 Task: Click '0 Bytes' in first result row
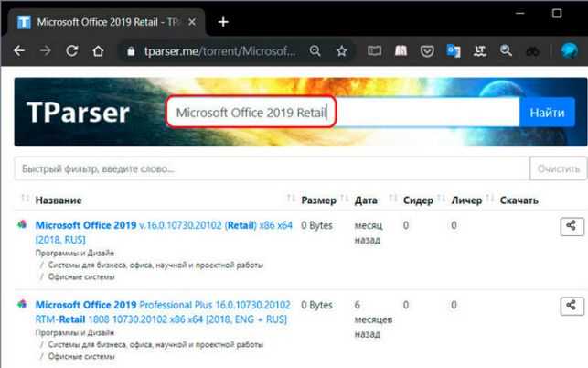(x=316, y=225)
